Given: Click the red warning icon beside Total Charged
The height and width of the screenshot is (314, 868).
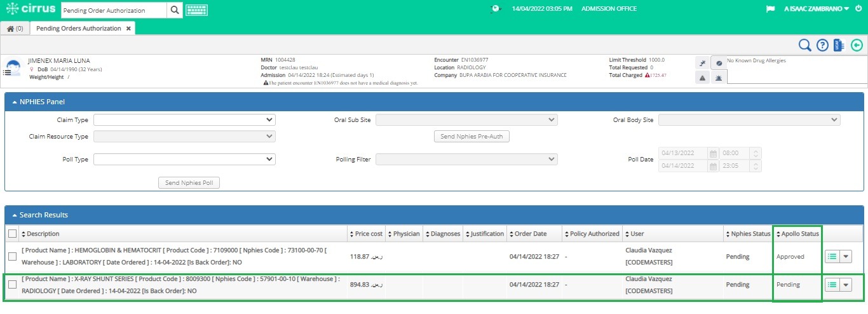Looking at the screenshot, I should [648, 75].
